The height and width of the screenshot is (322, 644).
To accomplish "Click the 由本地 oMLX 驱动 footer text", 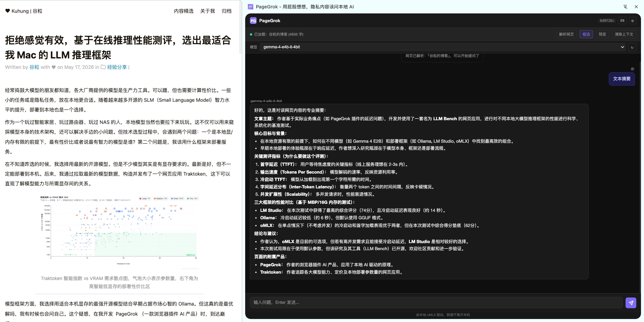I will coord(443,315).
